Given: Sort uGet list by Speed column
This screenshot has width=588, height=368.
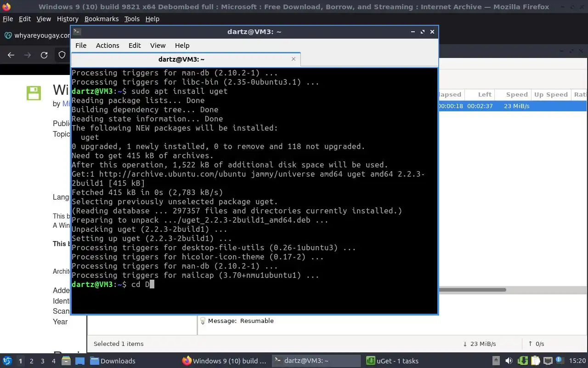Looking at the screenshot, I should (x=514, y=94).
